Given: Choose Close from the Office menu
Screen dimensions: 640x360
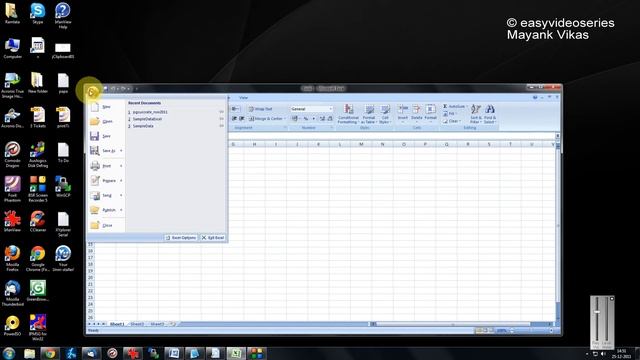Looking at the screenshot, I should [106, 225].
